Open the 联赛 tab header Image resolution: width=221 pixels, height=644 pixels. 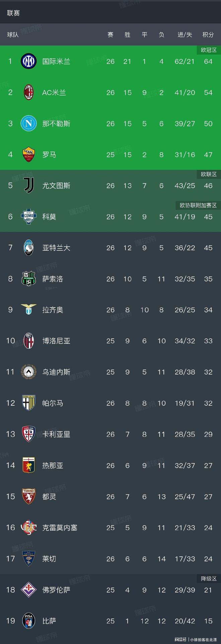[13, 13]
